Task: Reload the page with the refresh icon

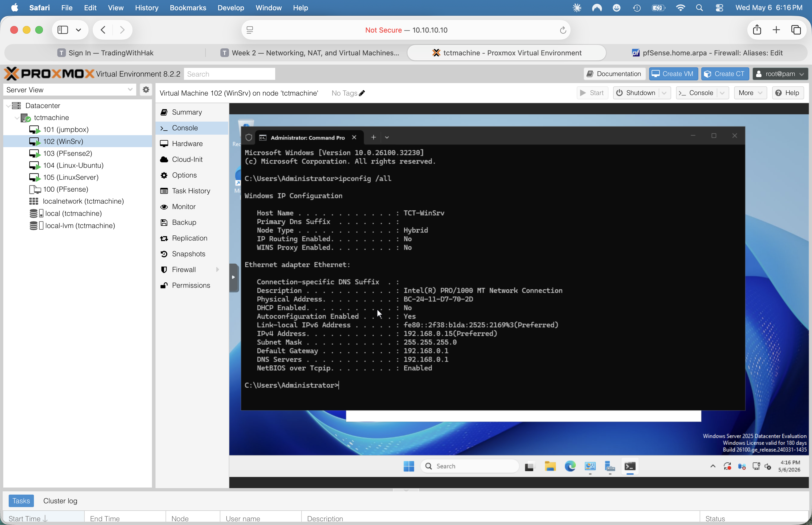Action: [x=563, y=30]
